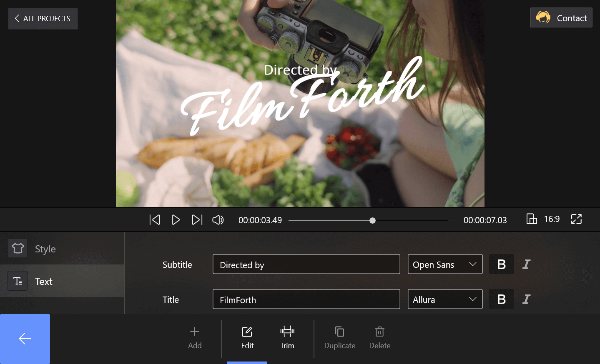Toggle bold for the Title
The image size is (600, 364).
click(x=502, y=299)
